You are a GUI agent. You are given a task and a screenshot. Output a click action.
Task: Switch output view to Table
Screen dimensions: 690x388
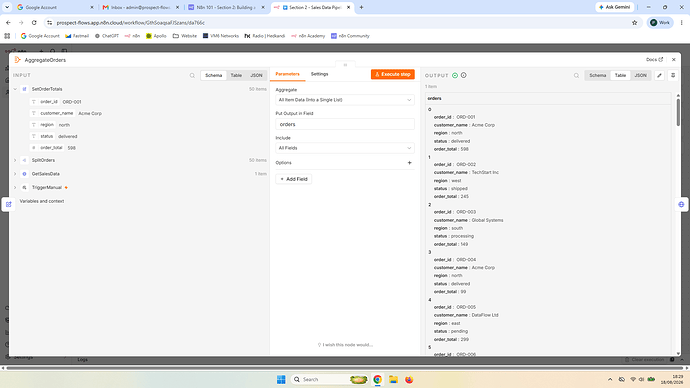(620, 75)
